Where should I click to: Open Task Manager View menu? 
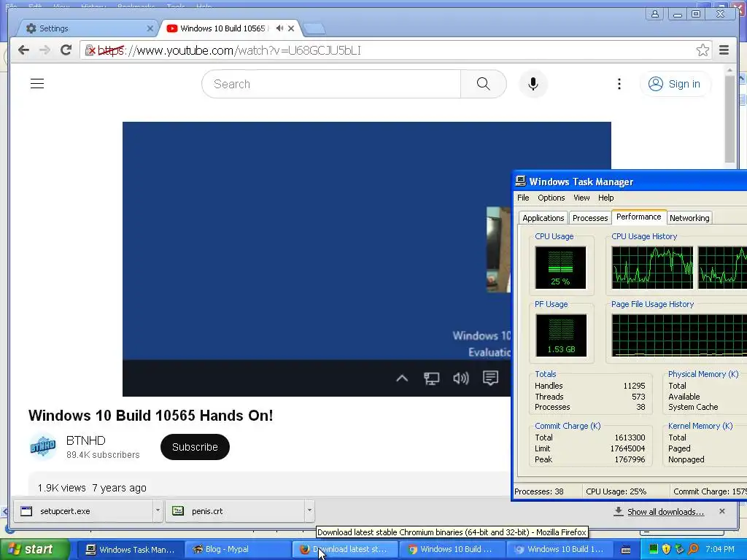click(581, 198)
